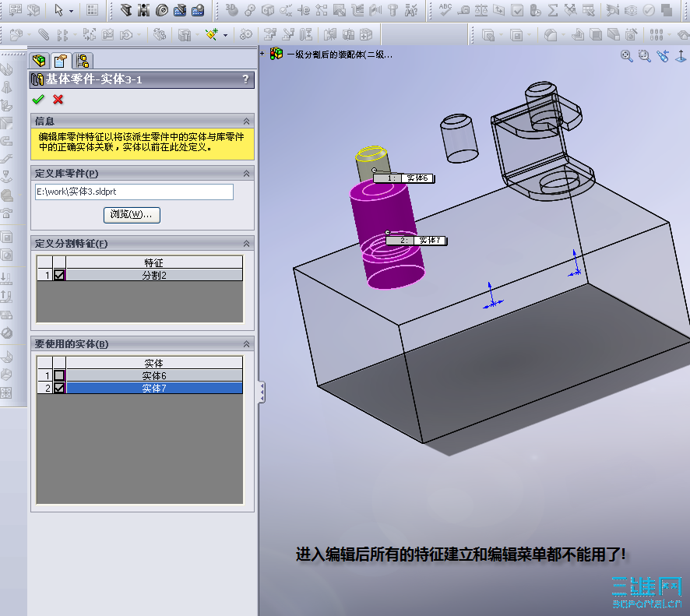Image resolution: width=690 pixels, height=616 pixels.
Task: Click the Toolbox grooves icon
Action: coord(144,10)
